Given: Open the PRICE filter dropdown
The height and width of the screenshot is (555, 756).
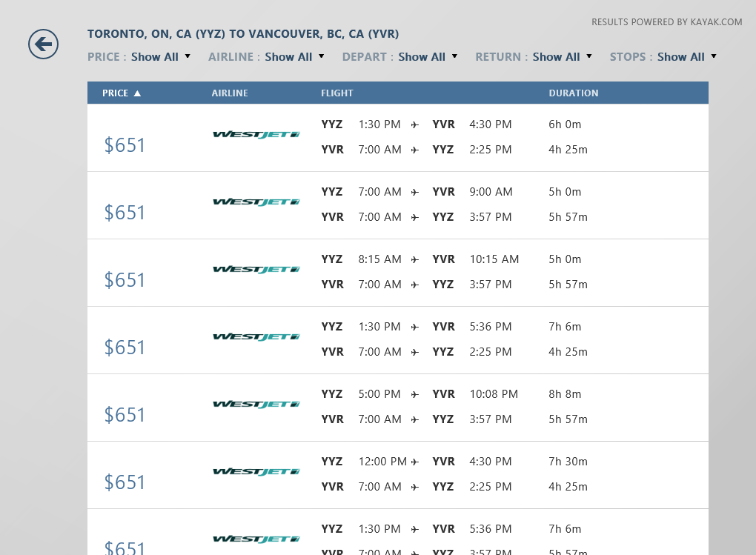Looking at the screenshot, I should coord(139,57).
